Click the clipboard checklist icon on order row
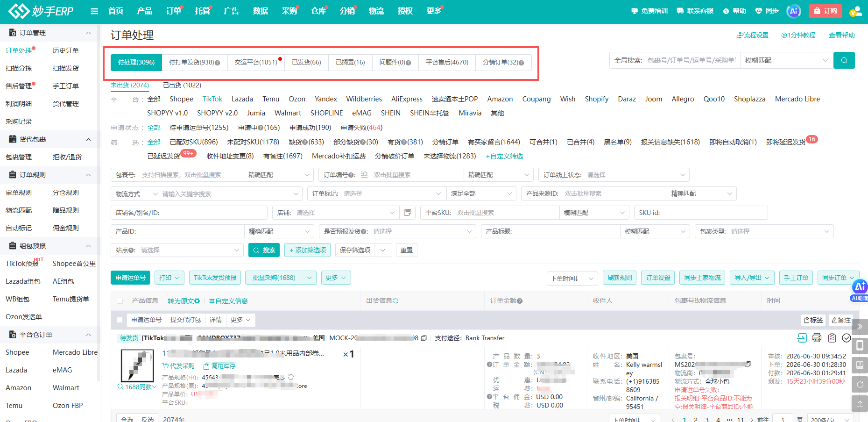This screenshot has width=868, height=422. [x=832, y=338]
